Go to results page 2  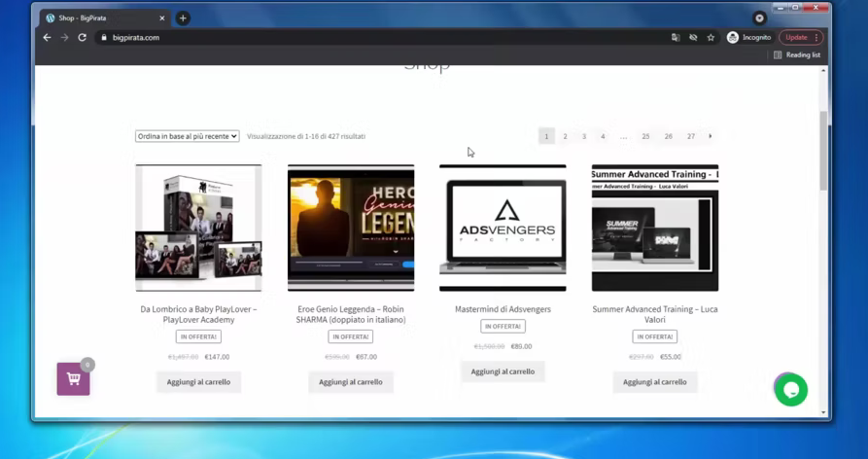565,136
